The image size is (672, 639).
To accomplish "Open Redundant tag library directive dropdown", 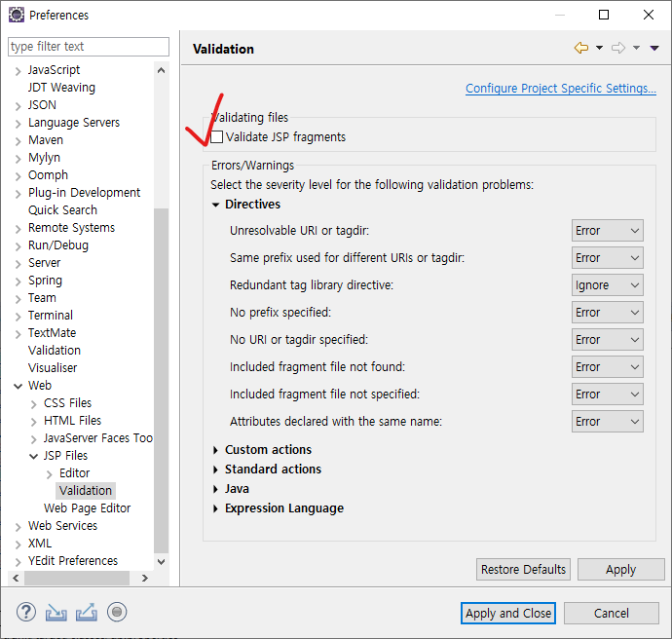I will (608, 285).
